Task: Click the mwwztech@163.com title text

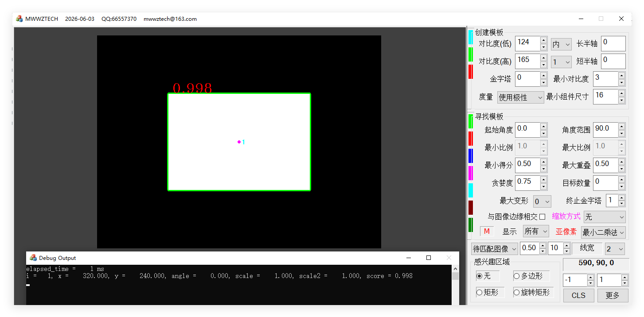Action: tap(170, 19)
